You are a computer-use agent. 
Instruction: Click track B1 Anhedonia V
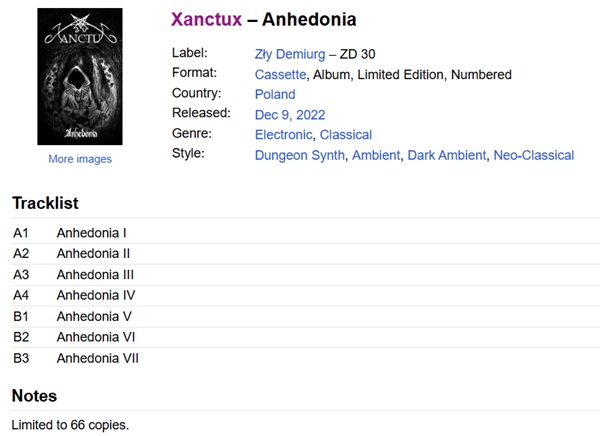(x=93, y=316)
